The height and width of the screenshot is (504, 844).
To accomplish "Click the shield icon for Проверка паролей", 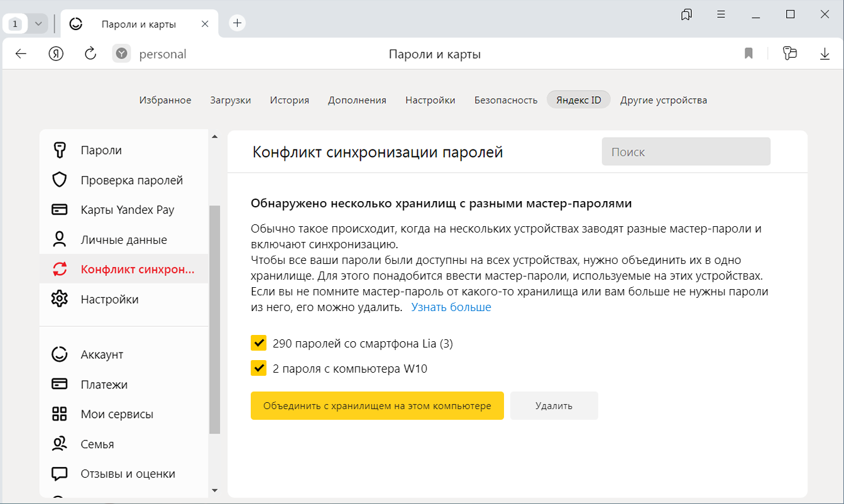I will [x=60, y=180].
